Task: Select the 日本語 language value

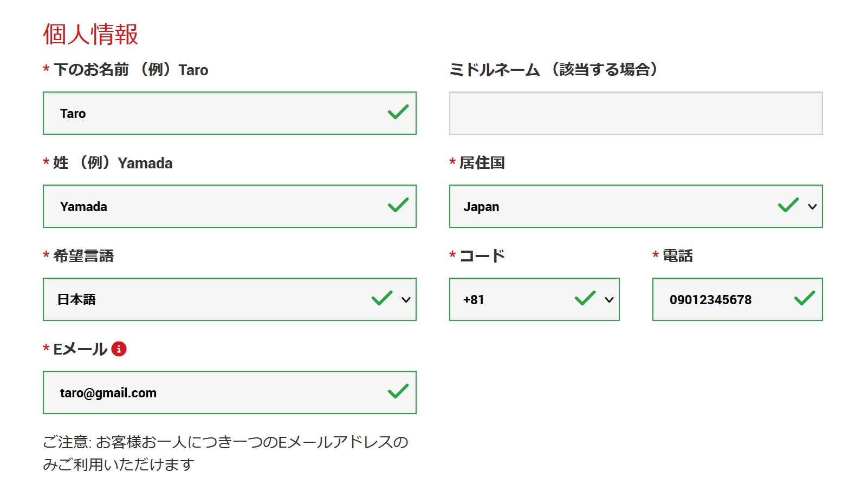Action: point(76,299)
